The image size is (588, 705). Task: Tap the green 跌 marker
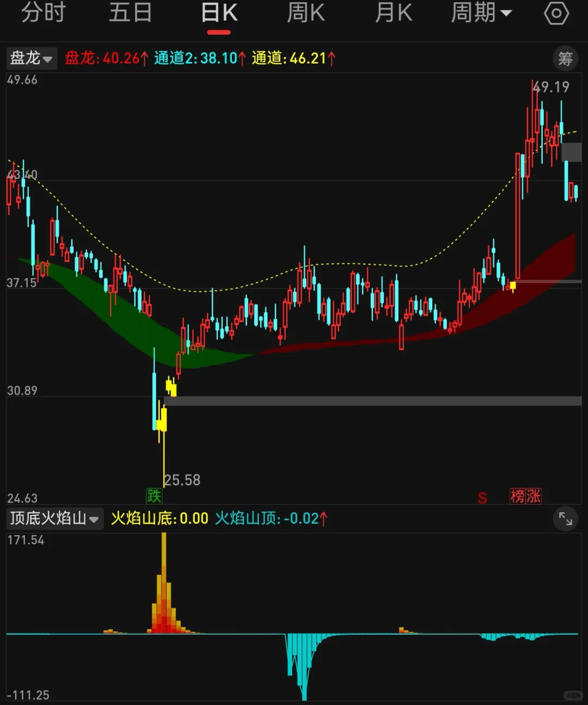154,495
